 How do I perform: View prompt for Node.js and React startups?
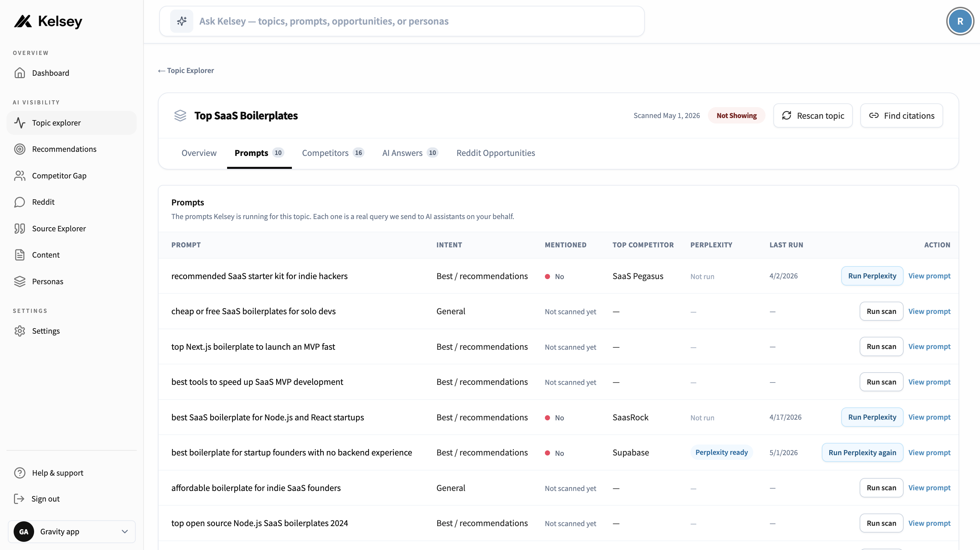pos(929,417)
